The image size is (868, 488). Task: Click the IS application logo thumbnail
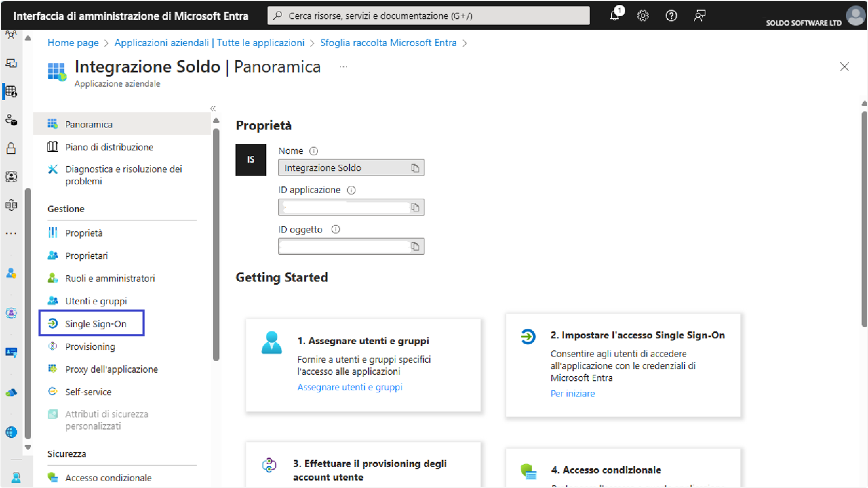(251, 160)
